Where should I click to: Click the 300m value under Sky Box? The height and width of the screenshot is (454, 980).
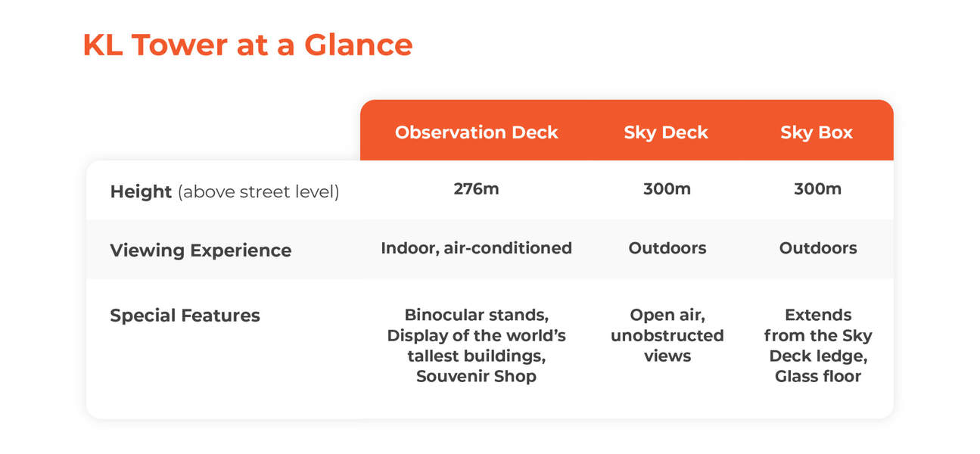pyautogui.click(x=817, y=189)
